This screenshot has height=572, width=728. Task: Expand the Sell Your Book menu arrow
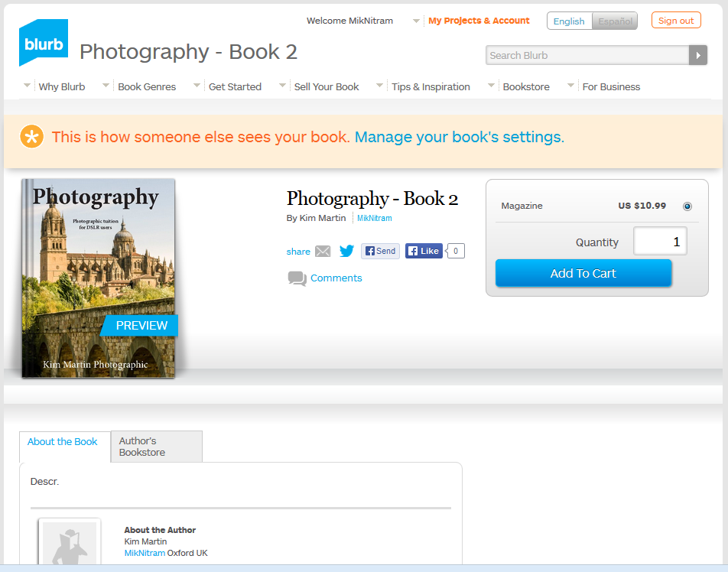pos(282,86)
